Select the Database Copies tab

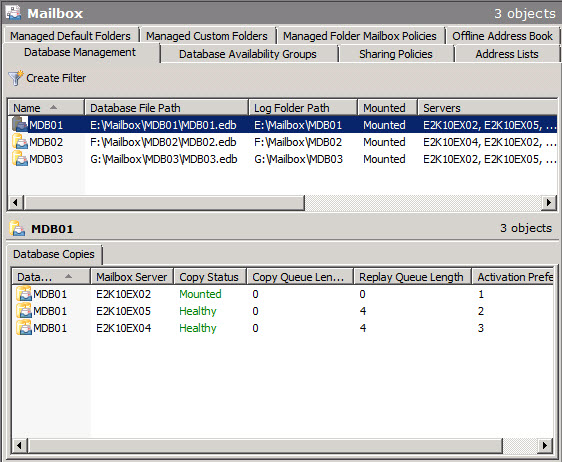pos(54,254)
